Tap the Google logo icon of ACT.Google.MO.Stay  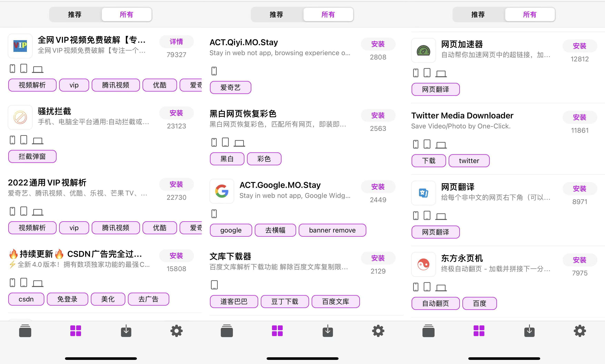(222, 191)
